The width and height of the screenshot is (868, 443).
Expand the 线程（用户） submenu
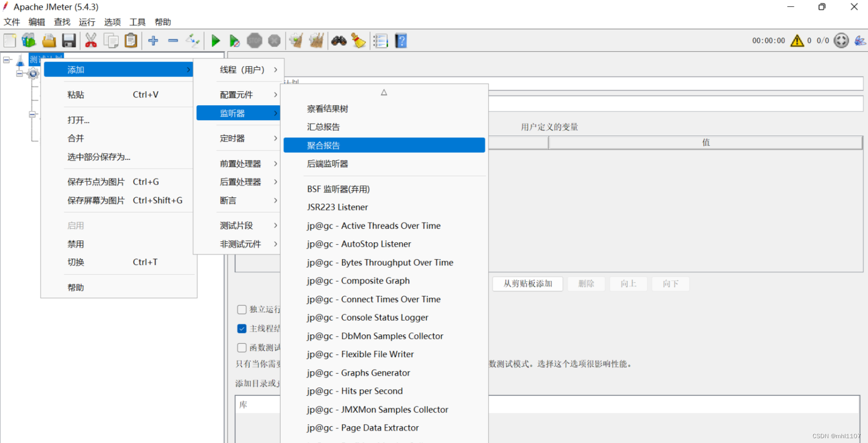(x=238, y=70)
